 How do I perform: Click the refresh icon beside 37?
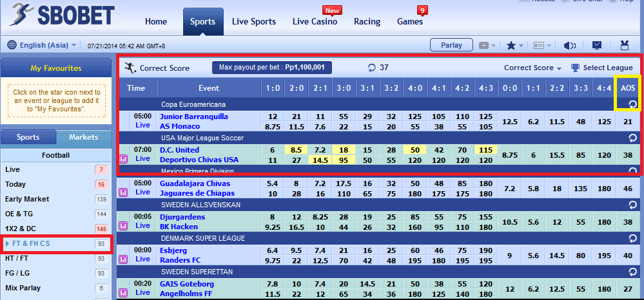[x=372, y=68]
